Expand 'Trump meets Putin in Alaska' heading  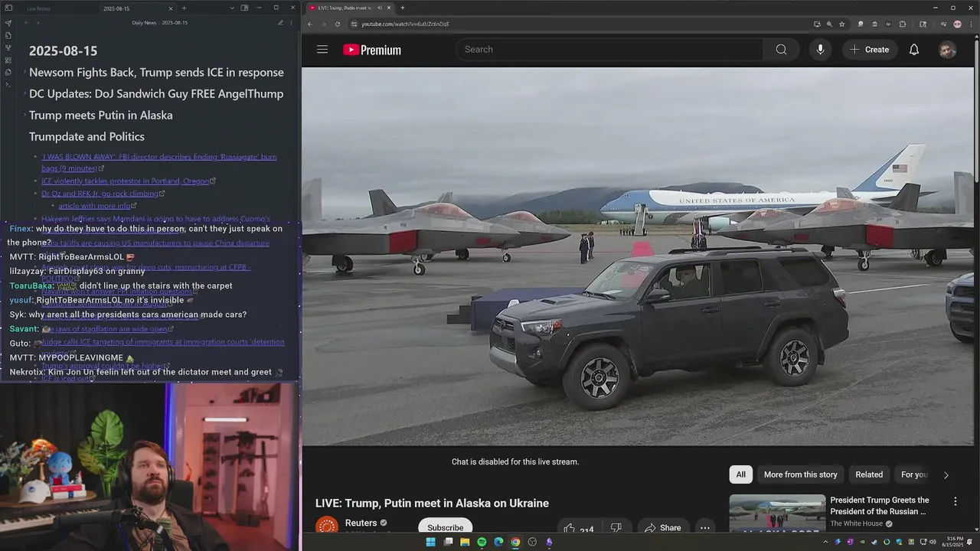click(x=24, y=116)
